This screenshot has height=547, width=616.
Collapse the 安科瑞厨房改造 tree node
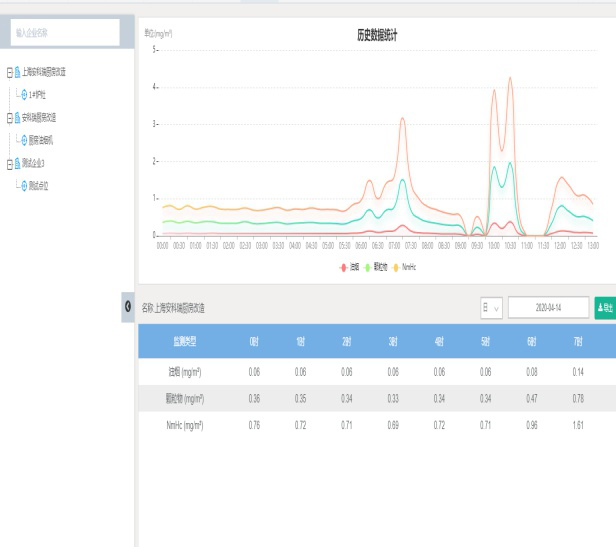coord(7,118)
